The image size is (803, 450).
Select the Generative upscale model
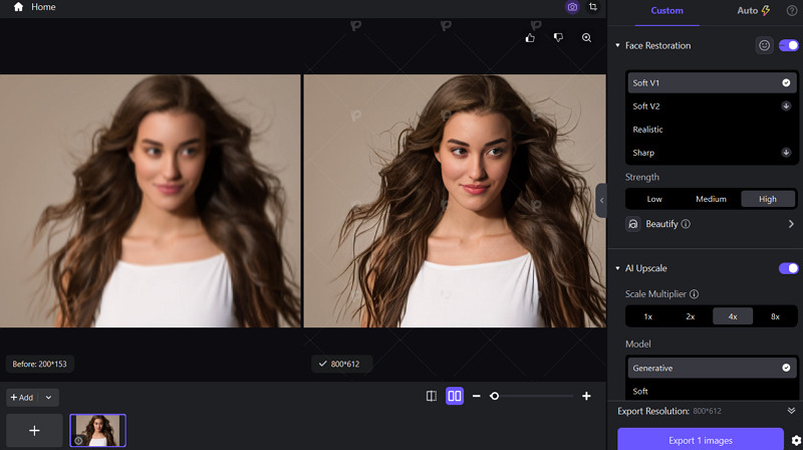point(712,368)
